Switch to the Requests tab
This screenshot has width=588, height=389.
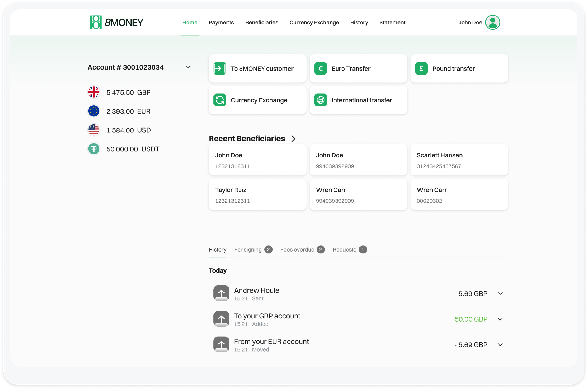pos(350,249)
